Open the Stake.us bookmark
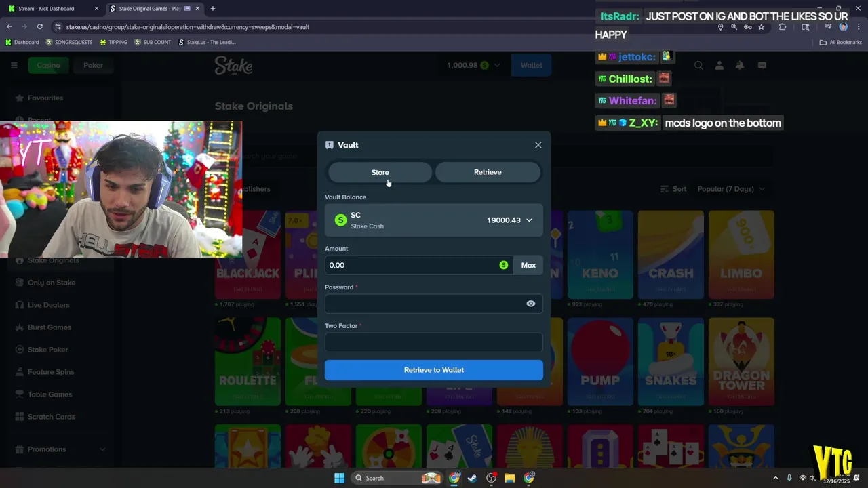The image size is (868, 488). (x=207, y=42)
